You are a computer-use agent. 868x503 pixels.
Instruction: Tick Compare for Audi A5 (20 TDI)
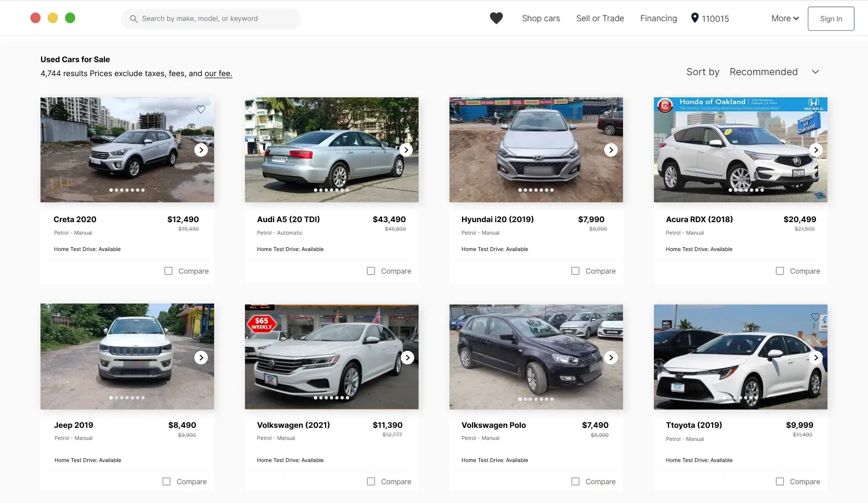[x=371, y=271]
